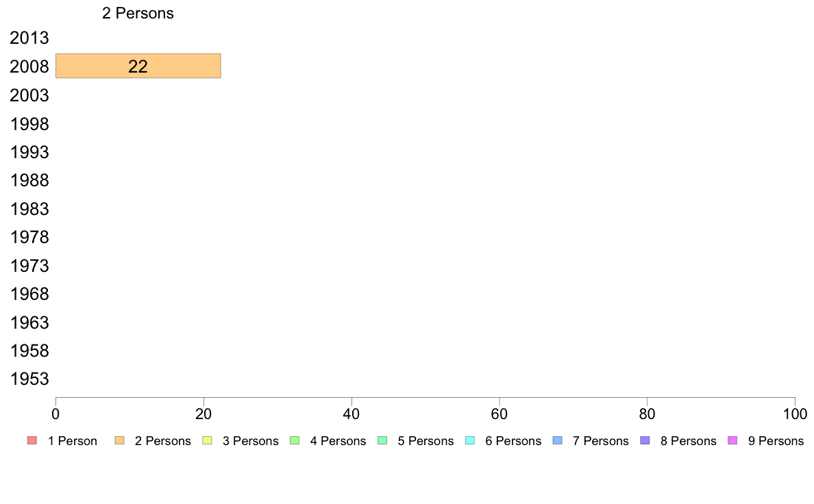Image resolution: width=814 pixels, height=504 pixels.
Task: Click the 100 axis tick label
Action: click(795, 414)
